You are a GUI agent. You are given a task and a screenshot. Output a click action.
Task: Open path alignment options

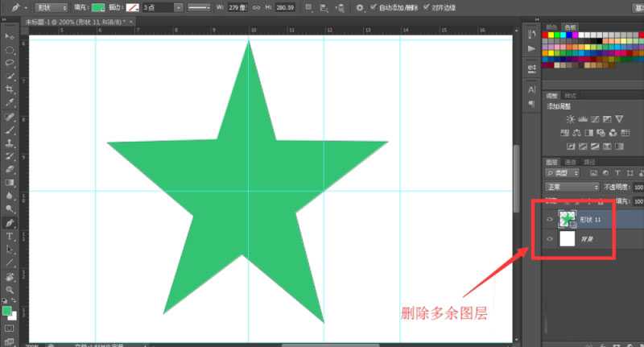click(x=324, y=7)
